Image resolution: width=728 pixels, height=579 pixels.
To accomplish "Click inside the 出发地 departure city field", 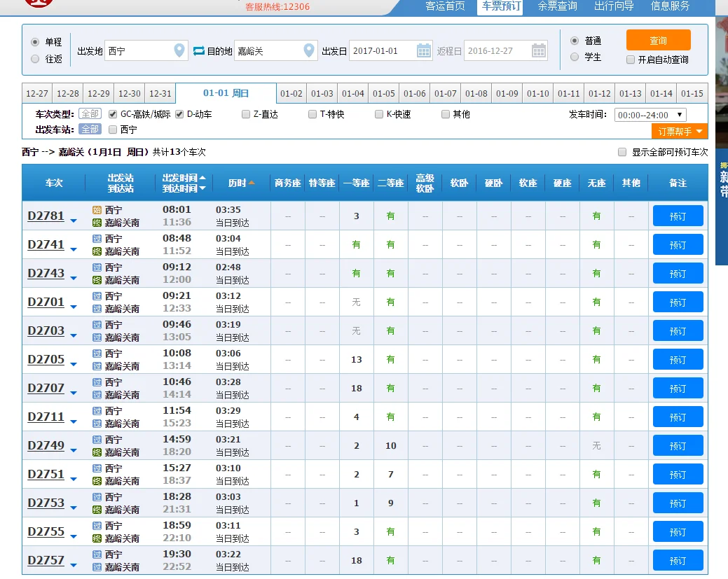I will (x=133, y=50).
